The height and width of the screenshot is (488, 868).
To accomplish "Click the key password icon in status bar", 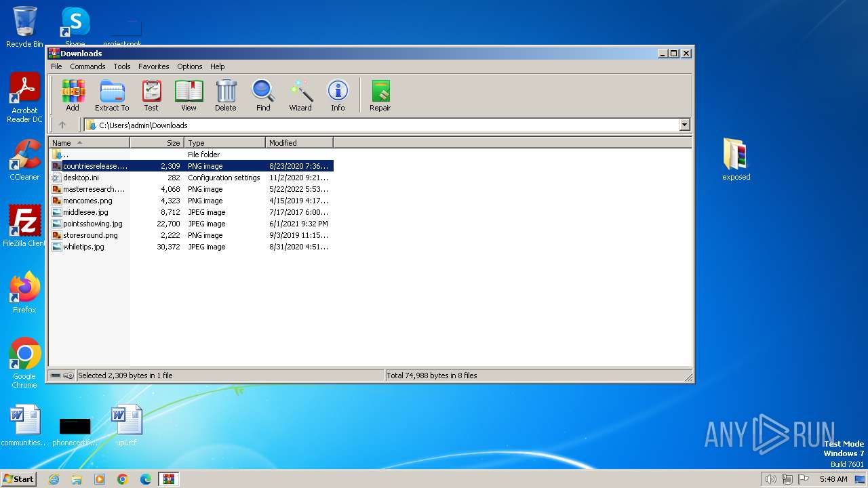I will [68, 375].
